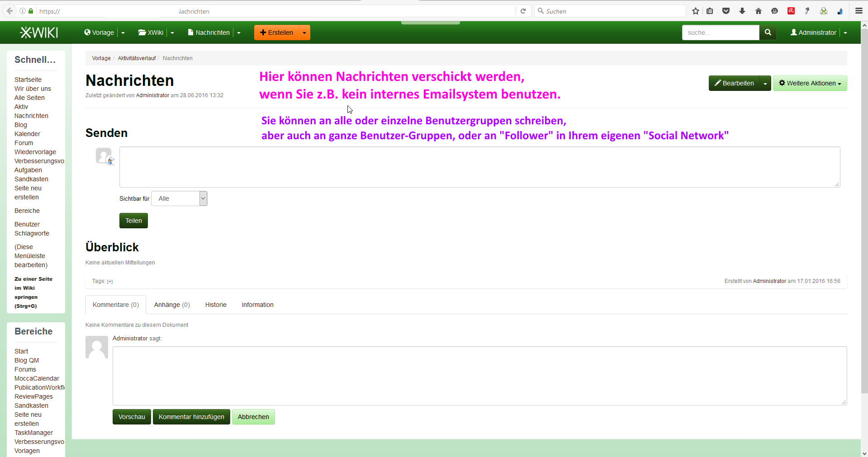Switch to the Anhänge tab

click(x=172, y=305)
